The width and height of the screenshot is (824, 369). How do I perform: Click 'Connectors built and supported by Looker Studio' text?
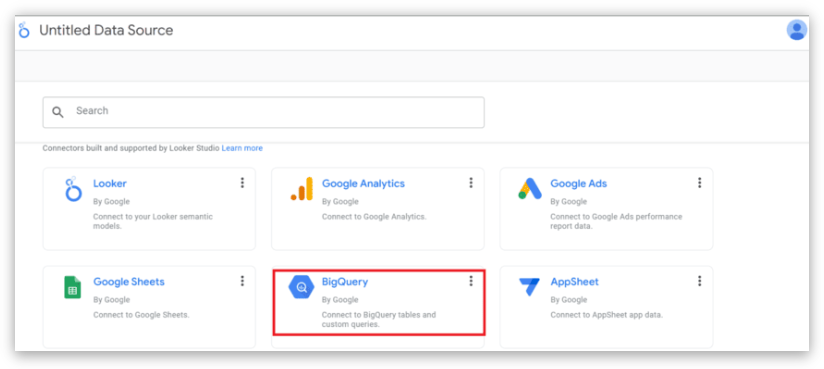[x=131, y=148]
